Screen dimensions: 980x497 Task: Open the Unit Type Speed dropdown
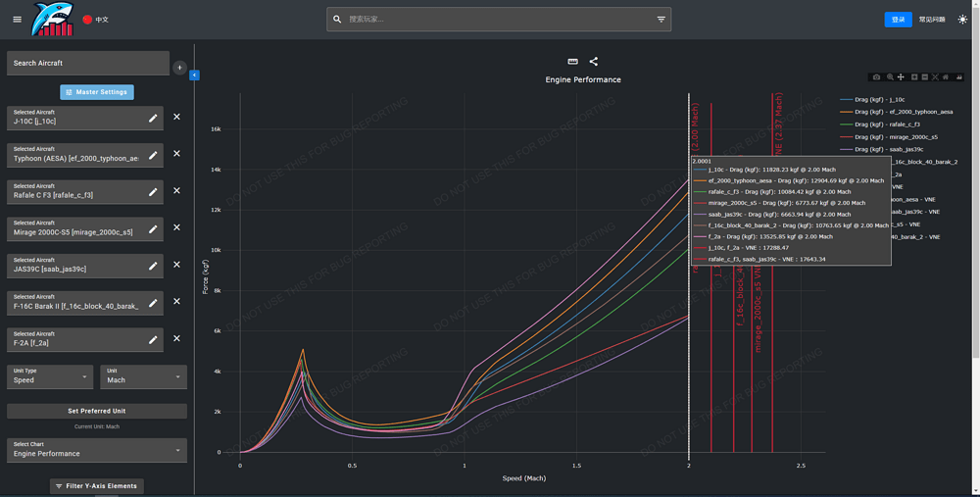click(50, 376)
